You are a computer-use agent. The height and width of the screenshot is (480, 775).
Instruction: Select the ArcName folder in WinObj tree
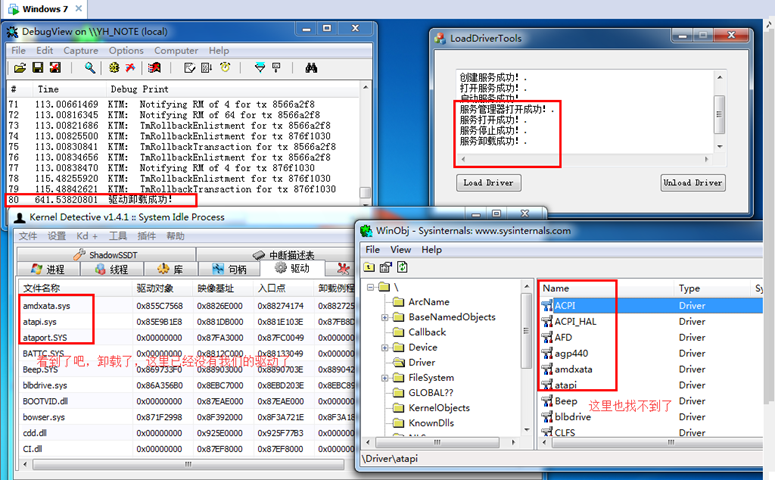tap(429, 302)
